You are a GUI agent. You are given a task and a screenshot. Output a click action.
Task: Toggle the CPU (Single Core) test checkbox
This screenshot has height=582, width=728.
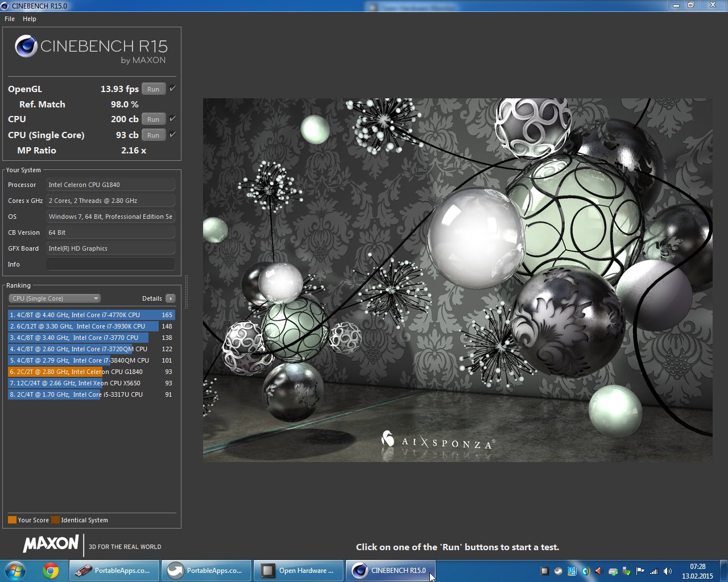tap(172, 135)
